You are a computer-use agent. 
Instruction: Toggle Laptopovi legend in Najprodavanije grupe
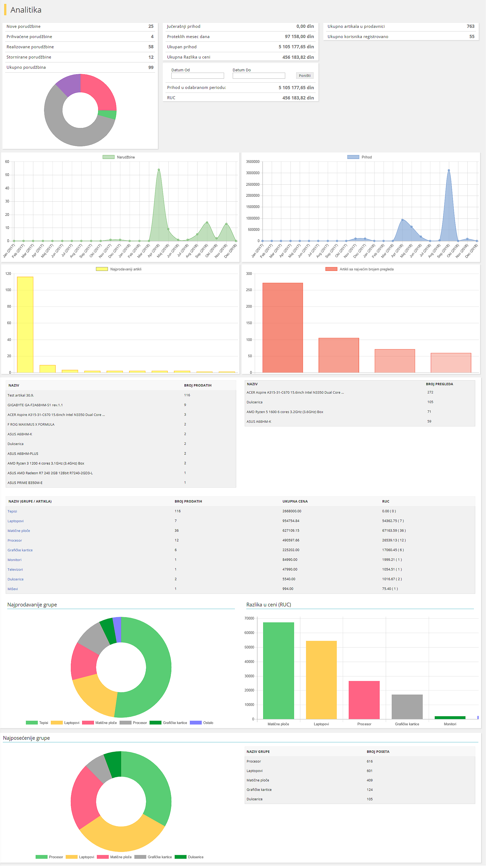(x=66, y=725)
